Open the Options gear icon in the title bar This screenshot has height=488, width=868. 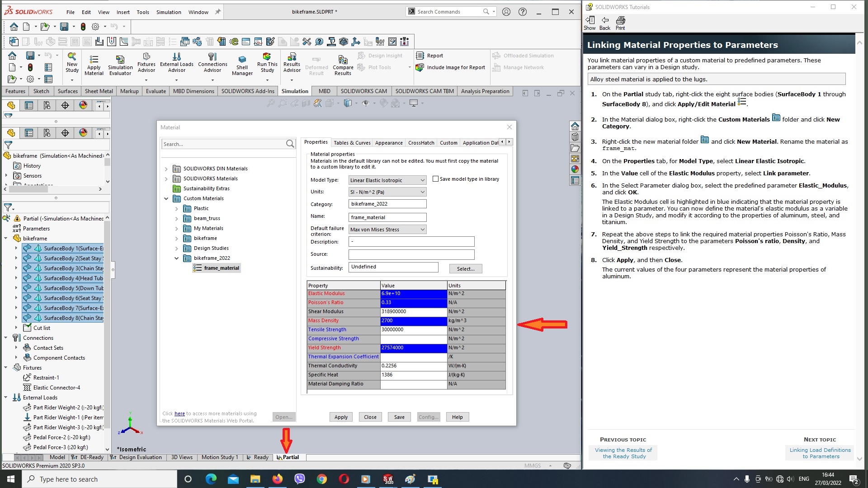pyautogui.click(x=95, y=27)
